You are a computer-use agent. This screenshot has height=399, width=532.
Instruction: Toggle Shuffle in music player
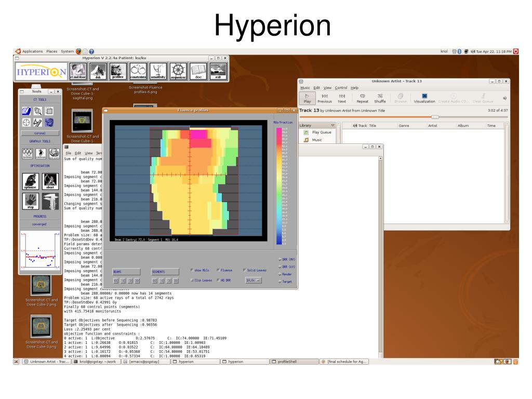(380, 98)
